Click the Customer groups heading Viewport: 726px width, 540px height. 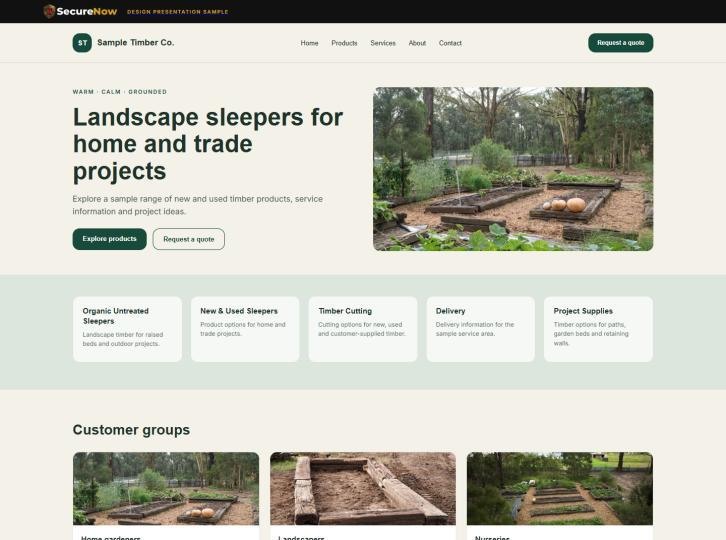pos(131,430)
